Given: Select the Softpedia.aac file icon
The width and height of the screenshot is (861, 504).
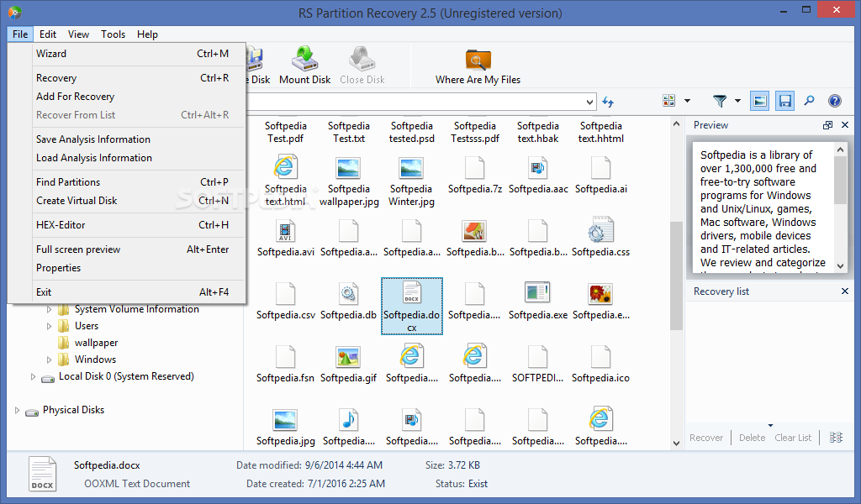Looking at the screenshot, I should [537, 167].
